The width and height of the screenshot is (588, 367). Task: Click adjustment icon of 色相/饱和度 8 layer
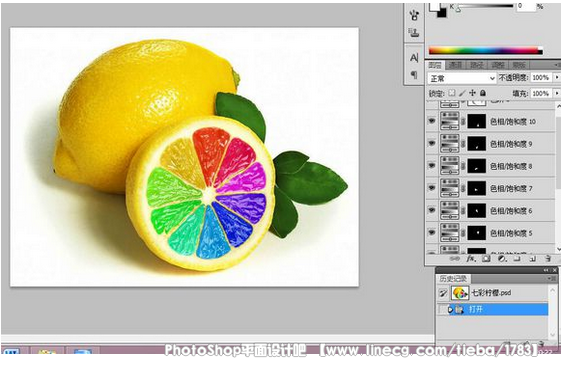450,166
